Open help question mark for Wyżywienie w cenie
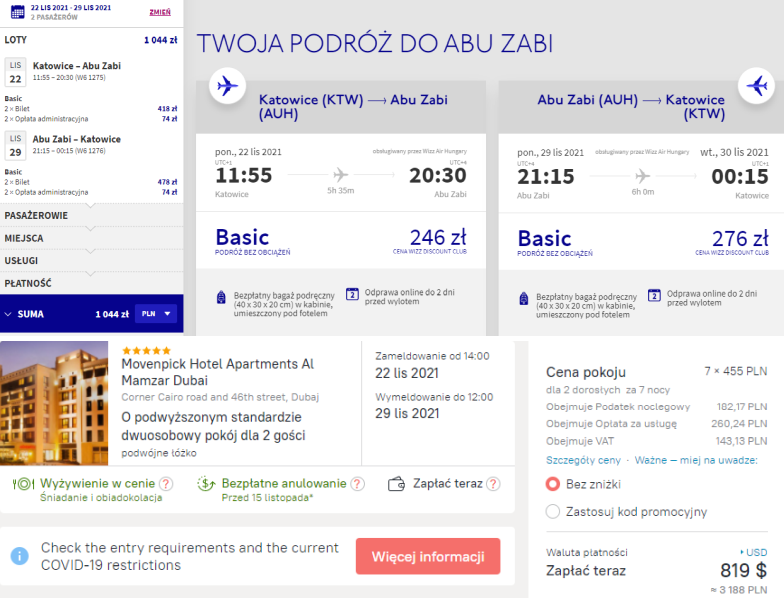 click(x=166, y=484)
